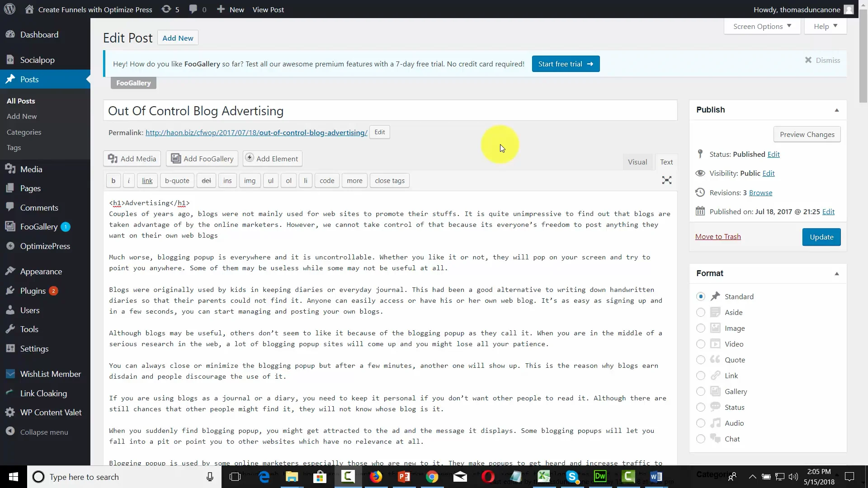Collapse menu via the arrow icon
This screenshot has height=488, width=868.
point(10,432)
